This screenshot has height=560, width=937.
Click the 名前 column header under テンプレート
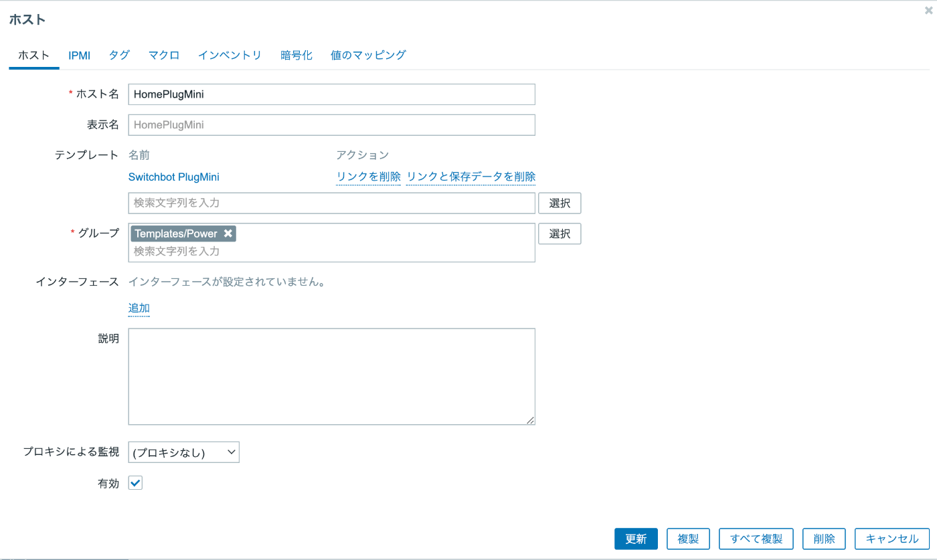tap(139, 155)
